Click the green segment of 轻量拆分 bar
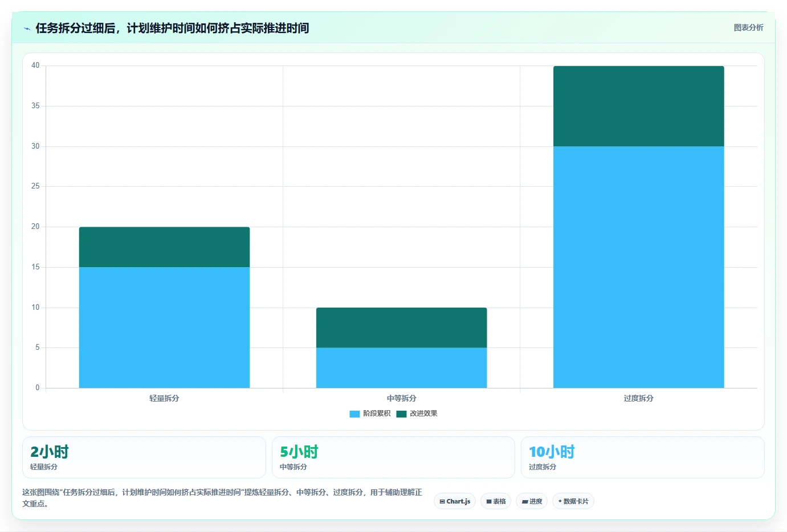Viewport: 787px width, 532px height. (164, 247)
